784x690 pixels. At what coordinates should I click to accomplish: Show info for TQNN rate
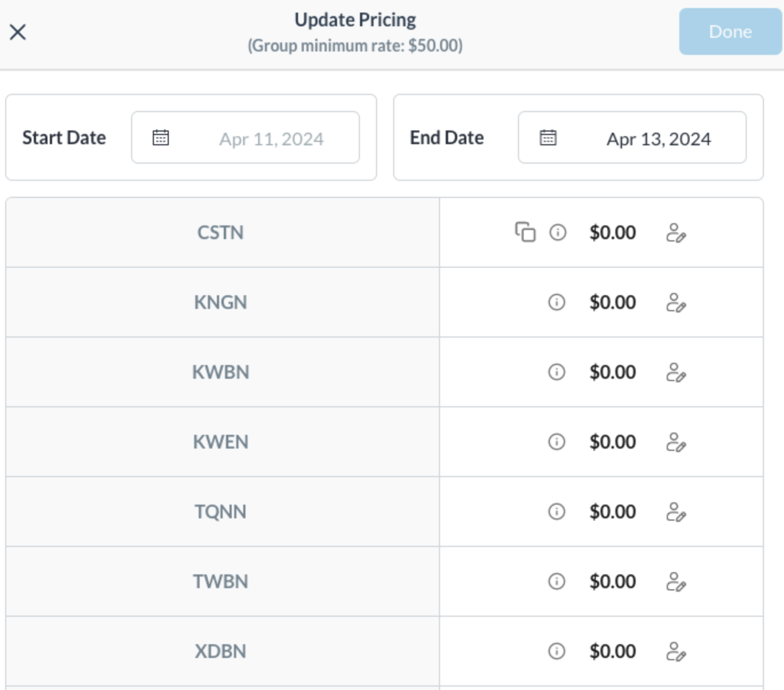tap(556, 511)
